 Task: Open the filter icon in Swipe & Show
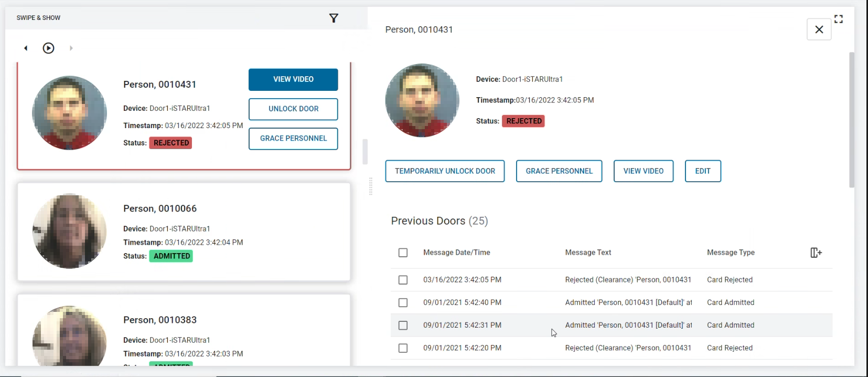[x=334, y=18]
